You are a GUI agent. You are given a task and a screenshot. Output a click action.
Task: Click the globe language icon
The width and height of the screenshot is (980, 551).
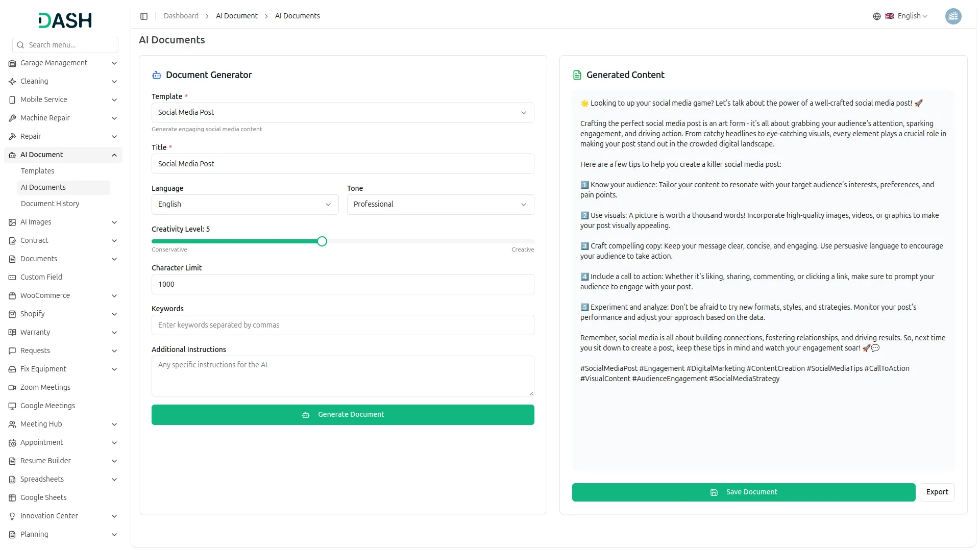(x=877, y=16)
